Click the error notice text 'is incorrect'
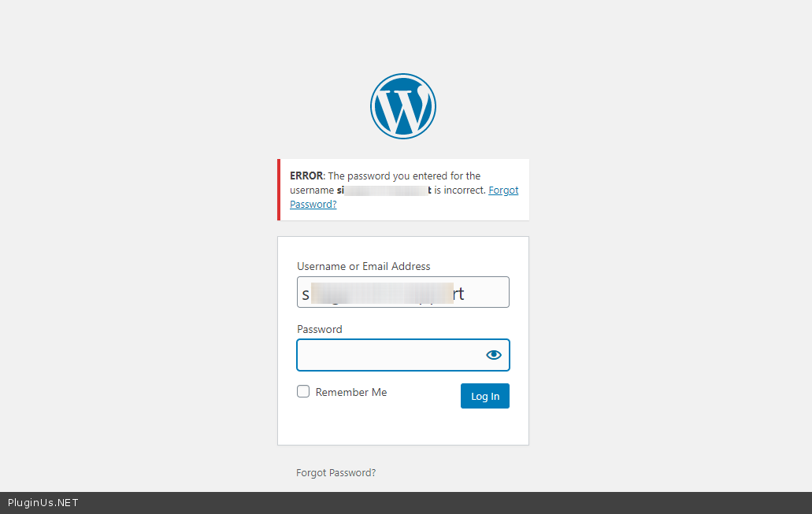 pyautogui.click(x=460, y=190)
